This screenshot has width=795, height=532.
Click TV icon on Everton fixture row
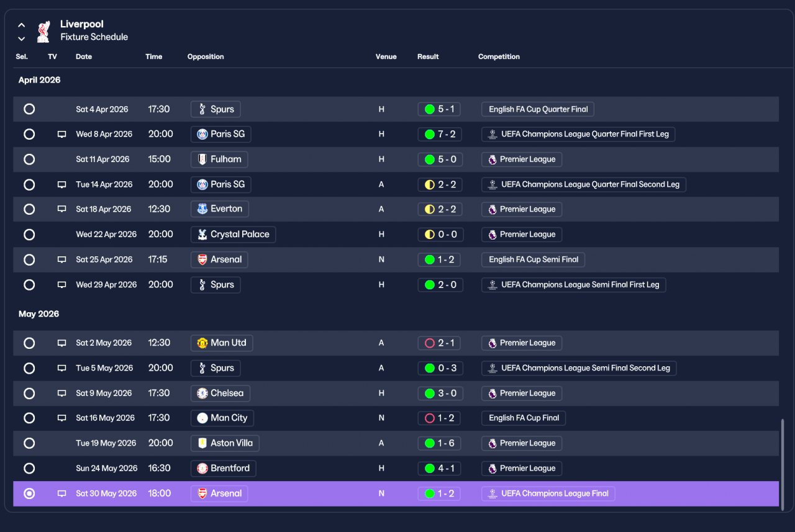coord(61,209)
